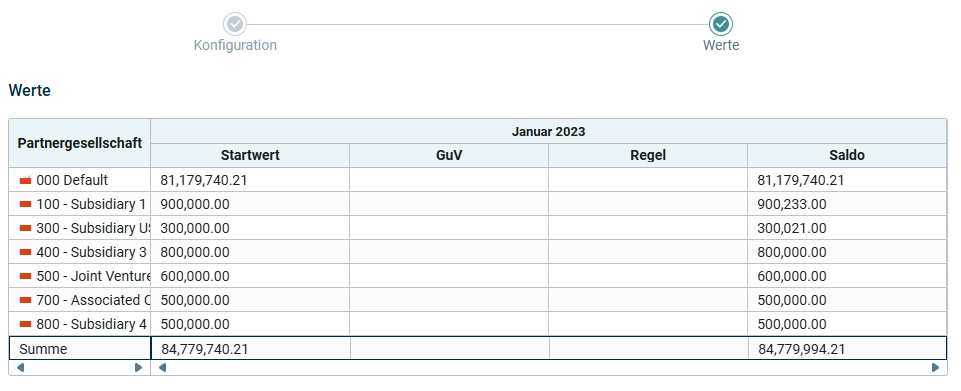Click right arrow of values scrollbar

click(935, 368)
